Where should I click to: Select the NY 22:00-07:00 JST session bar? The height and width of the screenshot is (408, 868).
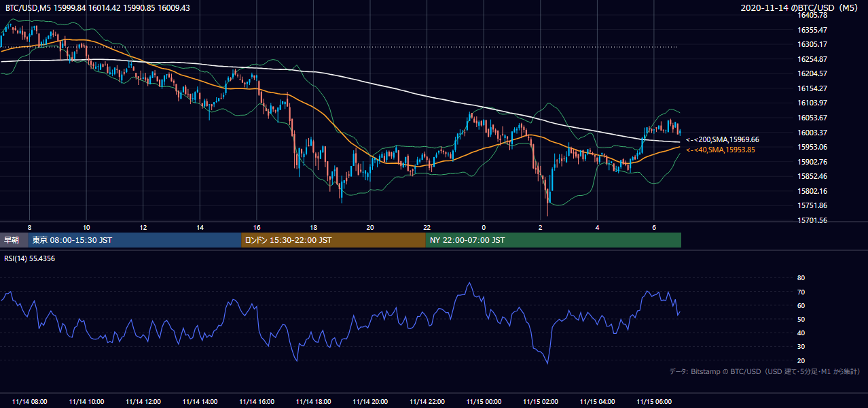pos(554,240)
